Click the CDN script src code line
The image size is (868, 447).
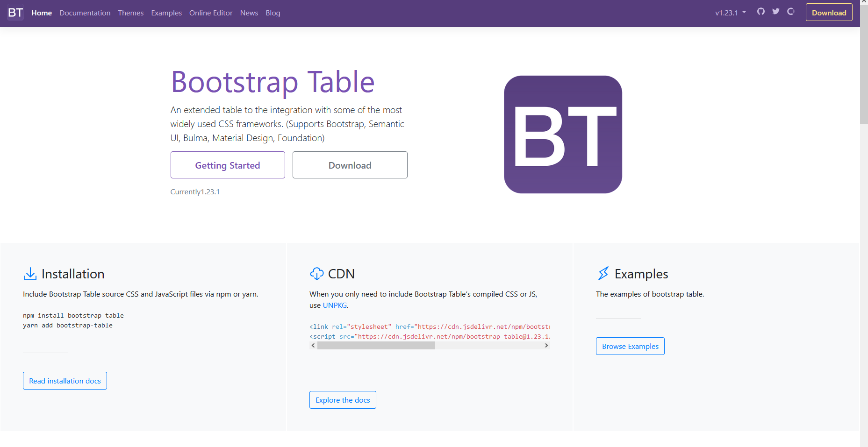pyautogui.click(x=430, y=337)
